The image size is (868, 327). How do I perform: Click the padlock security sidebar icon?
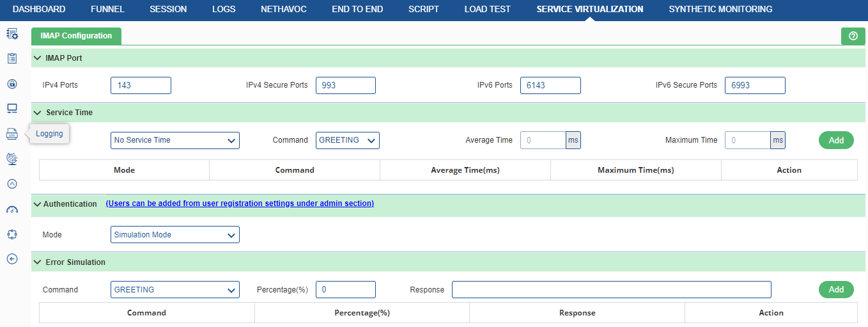(12, 83)
